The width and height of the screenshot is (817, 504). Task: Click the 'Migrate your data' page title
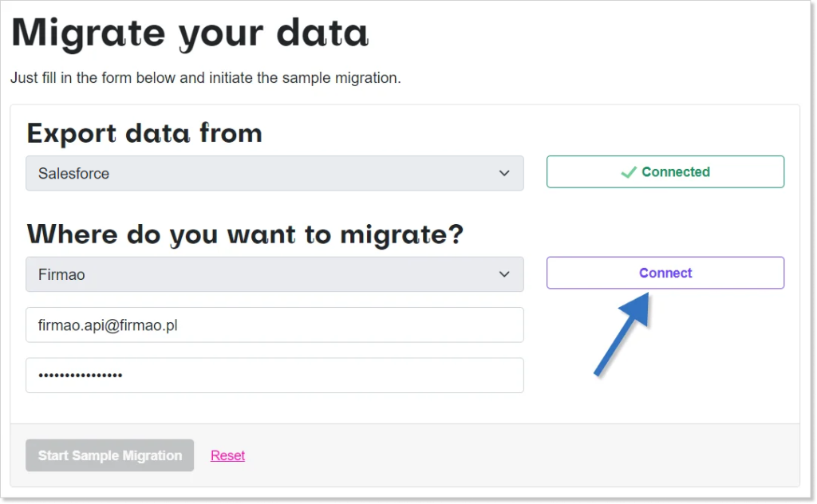tap(190, 33)
